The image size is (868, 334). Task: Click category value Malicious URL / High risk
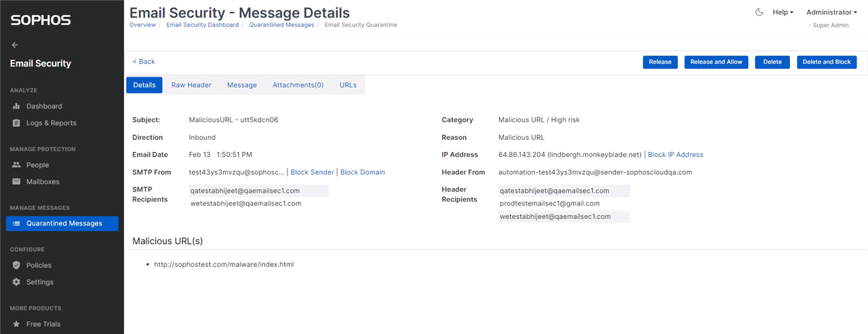click(539, 120)
